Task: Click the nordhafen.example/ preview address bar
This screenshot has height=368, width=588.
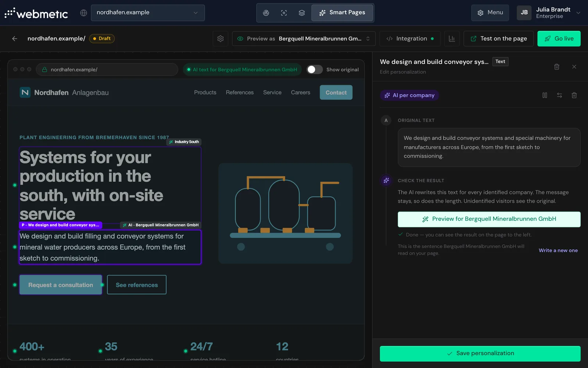Action: [107, 70]
